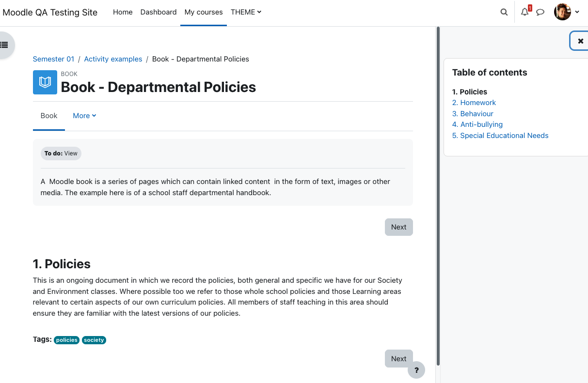Click Book - Departmental Policies heading

159,87
